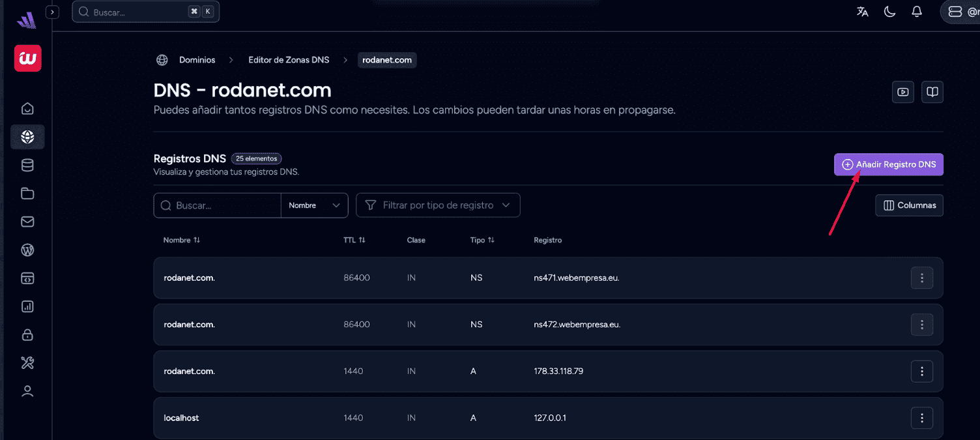The image size is (980, 440).
Task: Select the 178.33.118.79 record value
Action: 558,372
